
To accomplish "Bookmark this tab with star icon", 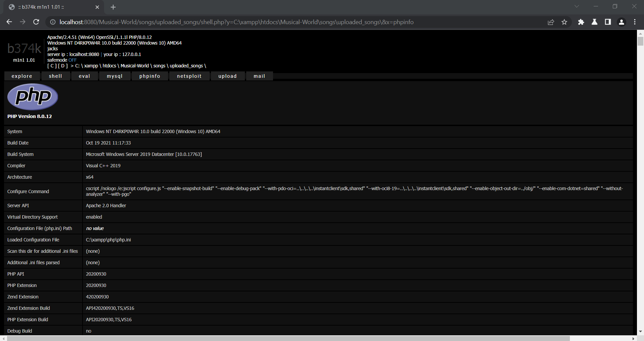I will (x=564, y=22).
